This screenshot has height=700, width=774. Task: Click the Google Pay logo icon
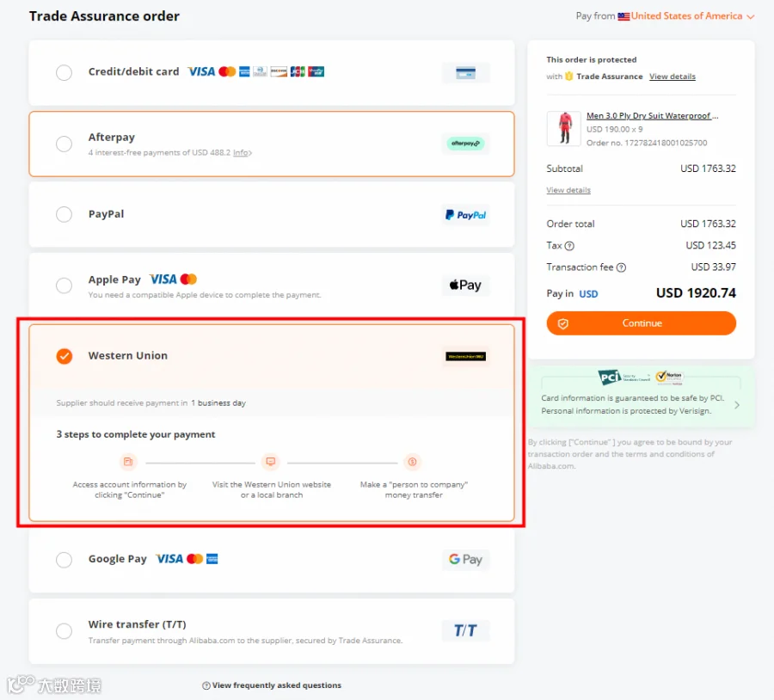[465, 559]
